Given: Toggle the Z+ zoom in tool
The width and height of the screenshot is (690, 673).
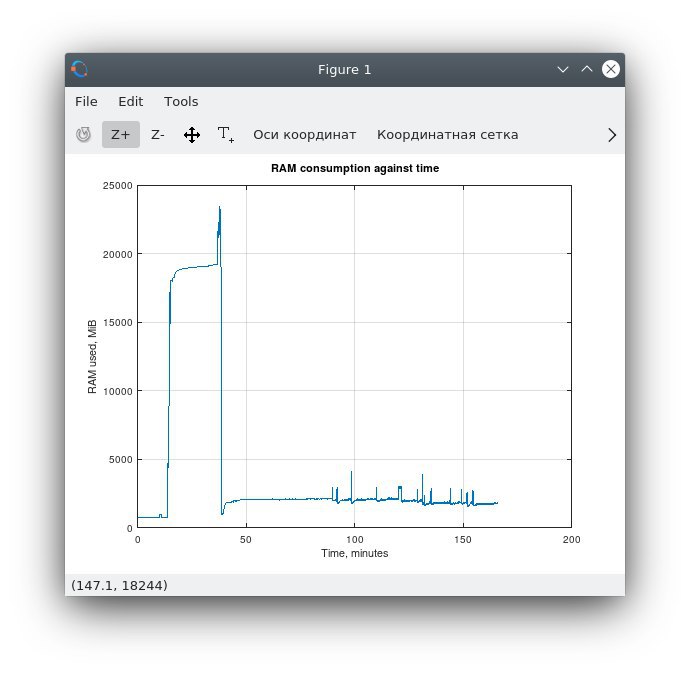Looking at the screenshot, I should (121, 134).
